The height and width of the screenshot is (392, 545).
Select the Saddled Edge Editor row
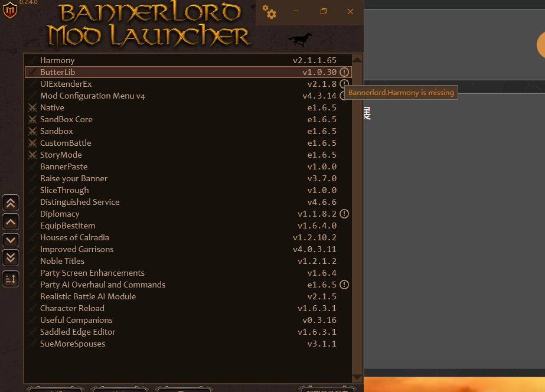click(188, 332)
